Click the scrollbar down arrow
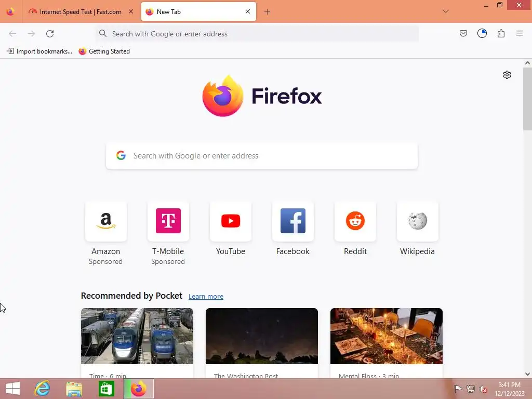 [x=527, y=374]
